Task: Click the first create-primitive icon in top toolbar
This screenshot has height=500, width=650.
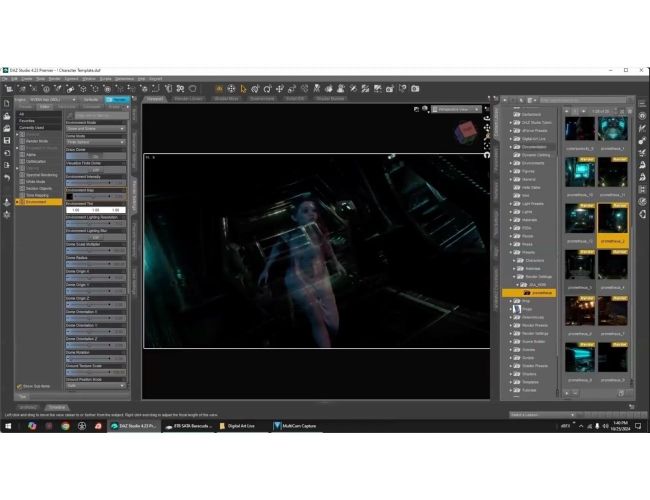Action: pos(9,89)
